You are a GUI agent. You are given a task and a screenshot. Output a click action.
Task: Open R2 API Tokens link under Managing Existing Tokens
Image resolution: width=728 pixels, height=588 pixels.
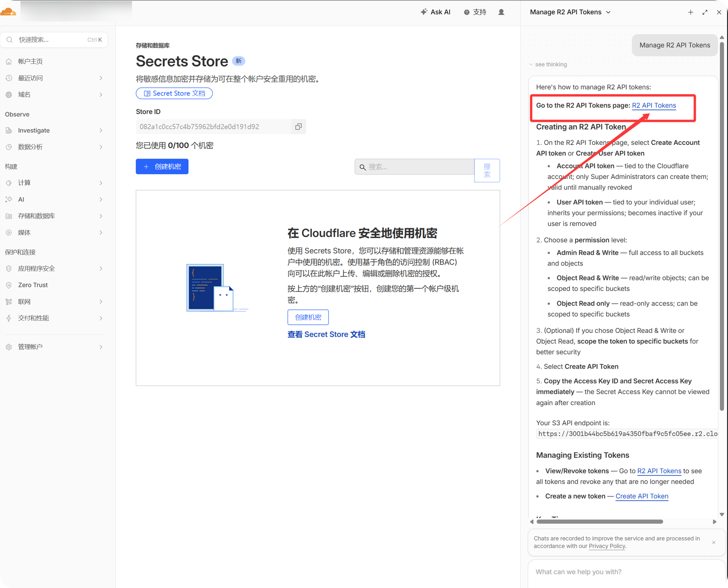(659, 471)
